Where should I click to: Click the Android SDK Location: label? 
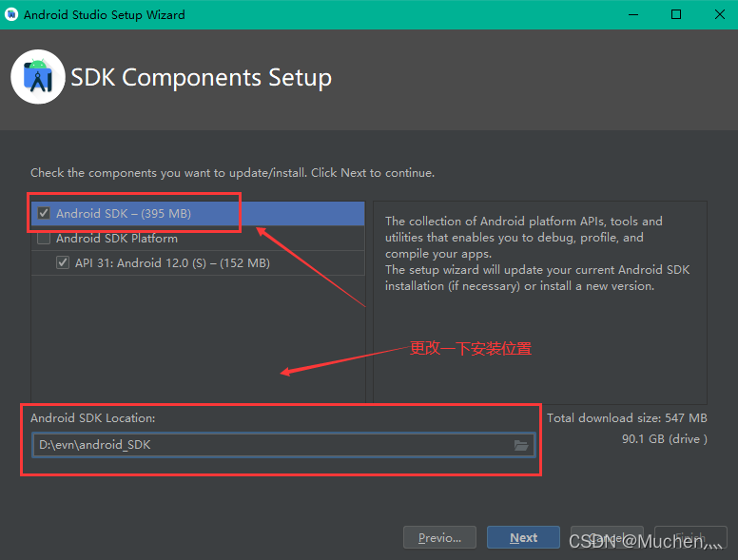click(92, 418)
